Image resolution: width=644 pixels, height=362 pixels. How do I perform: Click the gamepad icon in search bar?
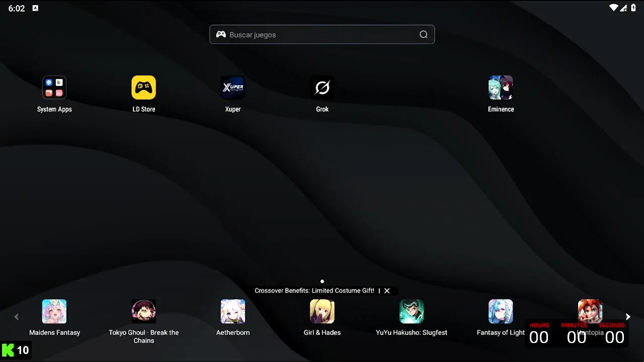(x=221, y=35)
